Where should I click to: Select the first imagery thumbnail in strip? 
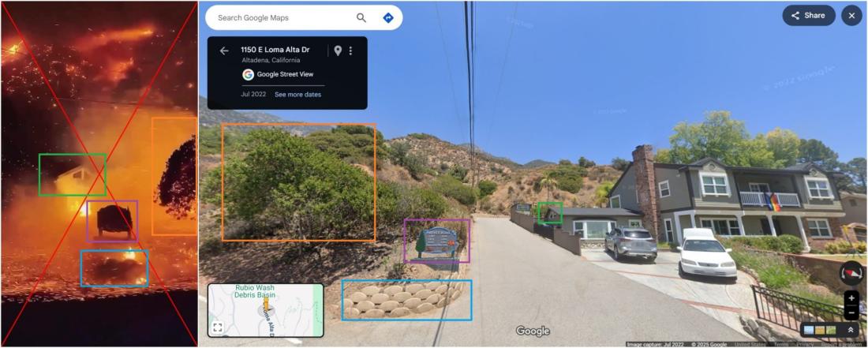(809, 330)
